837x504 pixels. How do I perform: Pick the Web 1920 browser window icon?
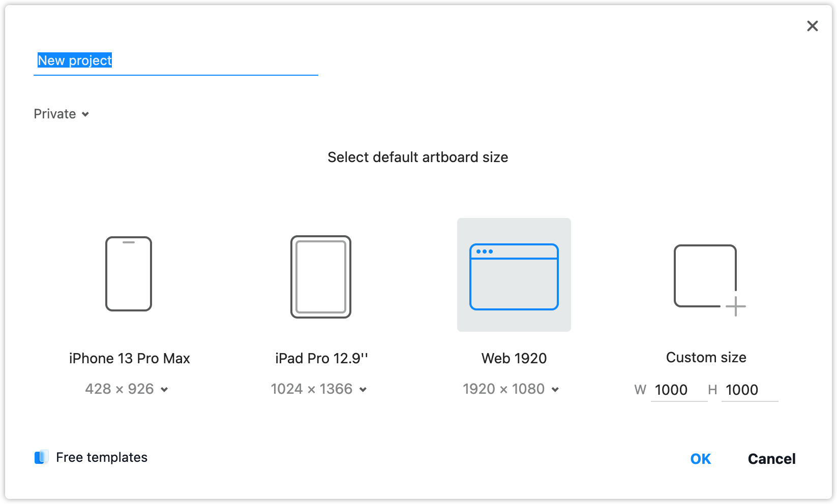click(514, 277)
